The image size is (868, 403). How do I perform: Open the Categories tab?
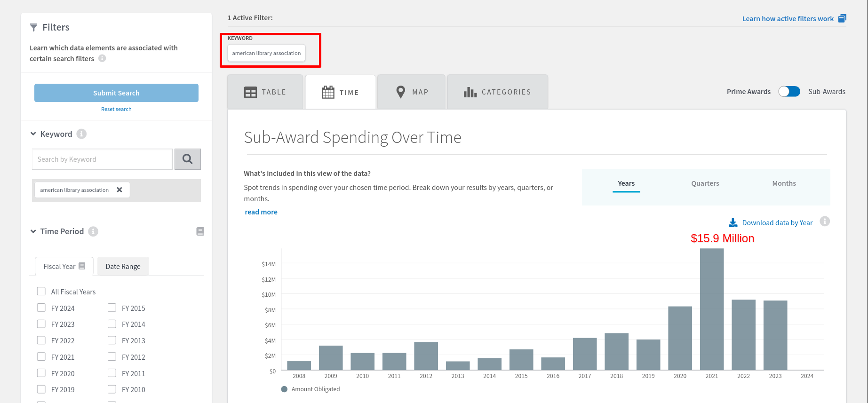pyautogui.click(x=497, y=92)
